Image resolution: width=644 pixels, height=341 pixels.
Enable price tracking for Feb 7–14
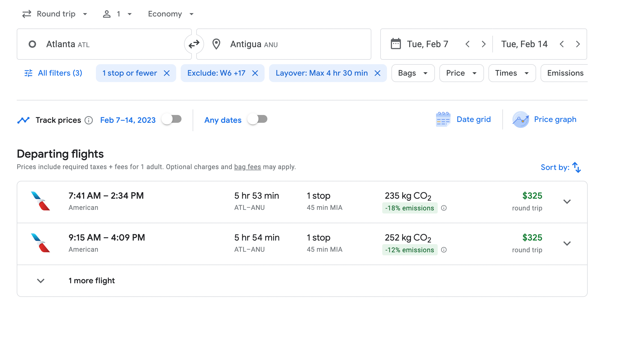[x=172, y=119]
